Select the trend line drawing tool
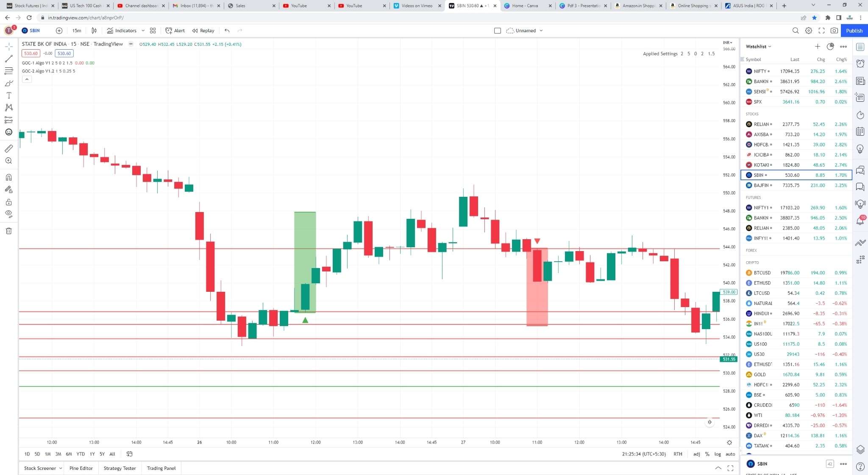This screenshot has width=868, height=475. tap(8, 59)
